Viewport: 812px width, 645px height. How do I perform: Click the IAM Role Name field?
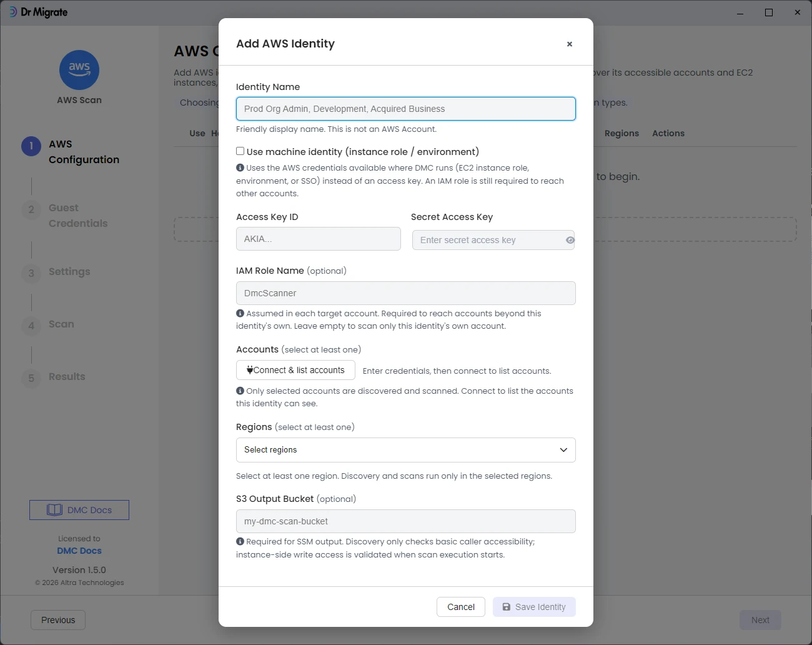pos(406,293)
